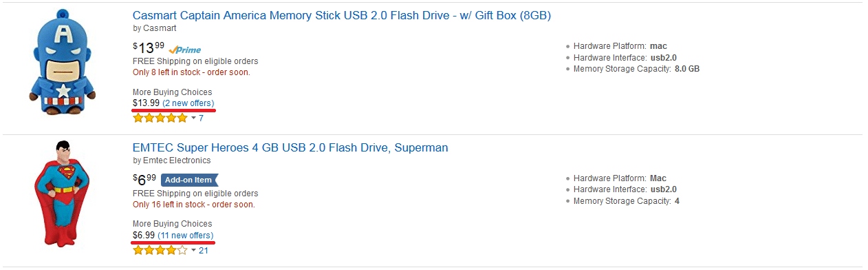Open the 21 customer reviews count

pyautogui.click(x=204, y=250)
